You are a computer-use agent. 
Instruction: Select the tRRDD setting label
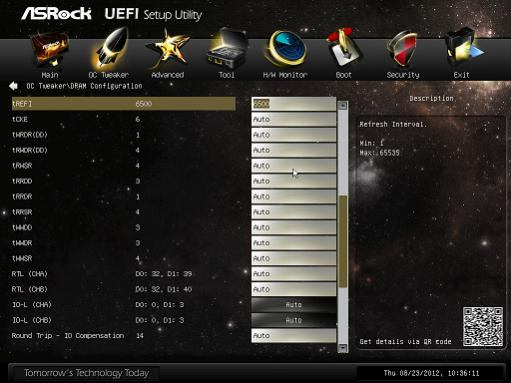pyautogui.click(x=22, y=181)
